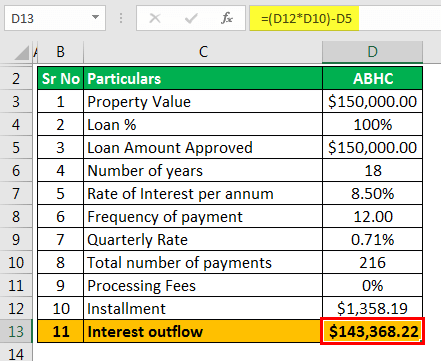441x361 pixels.
Task: Select the 'Processing Fees' cell
Action: (203, 285)
